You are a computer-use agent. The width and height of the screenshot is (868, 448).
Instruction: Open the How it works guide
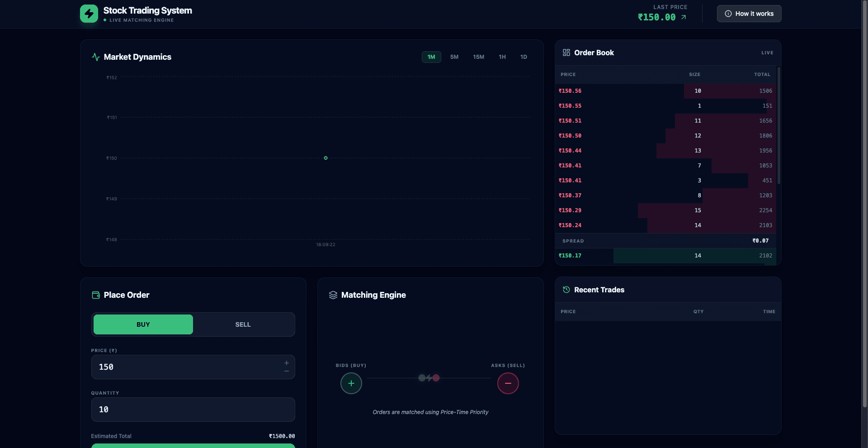749,14
